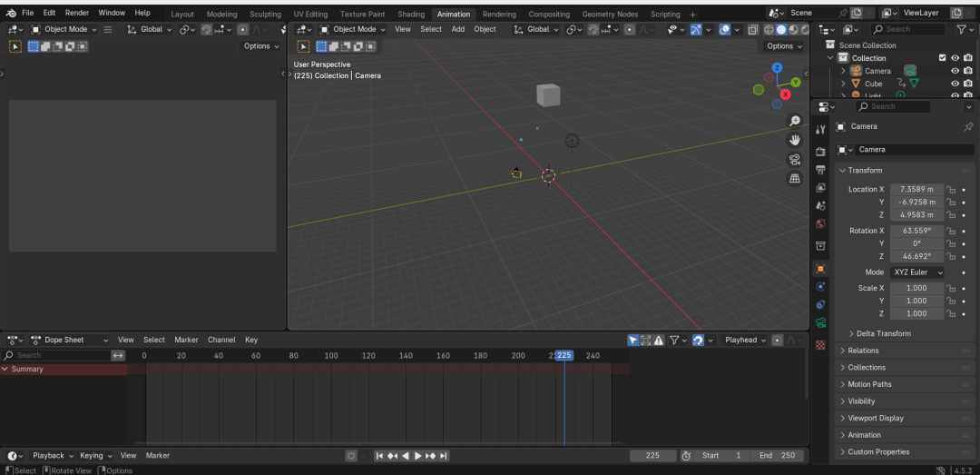The height and width of the screenshot is (475, 980).
Task: Click the Scale X value field
Action: point(916,289)
